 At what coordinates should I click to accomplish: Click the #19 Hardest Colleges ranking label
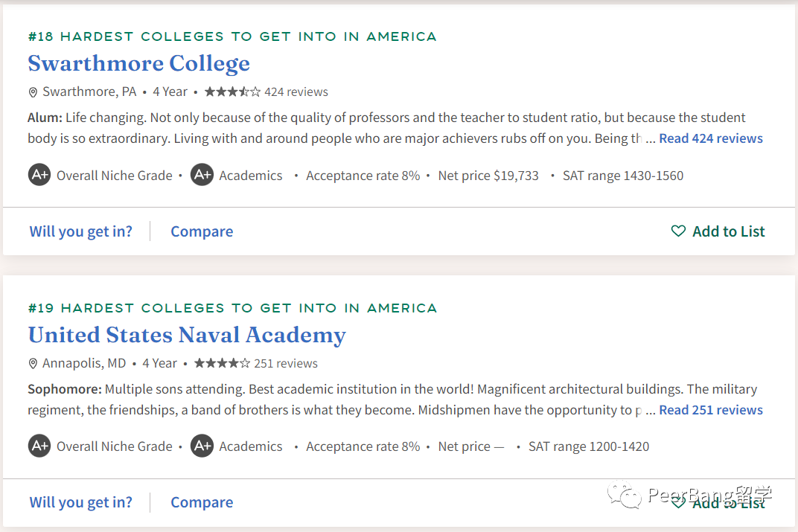coord(232,308)
